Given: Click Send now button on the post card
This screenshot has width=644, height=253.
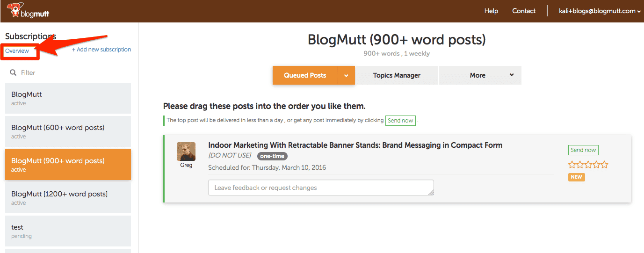Looking at the screenshot, I should click(x=583, y=150).
